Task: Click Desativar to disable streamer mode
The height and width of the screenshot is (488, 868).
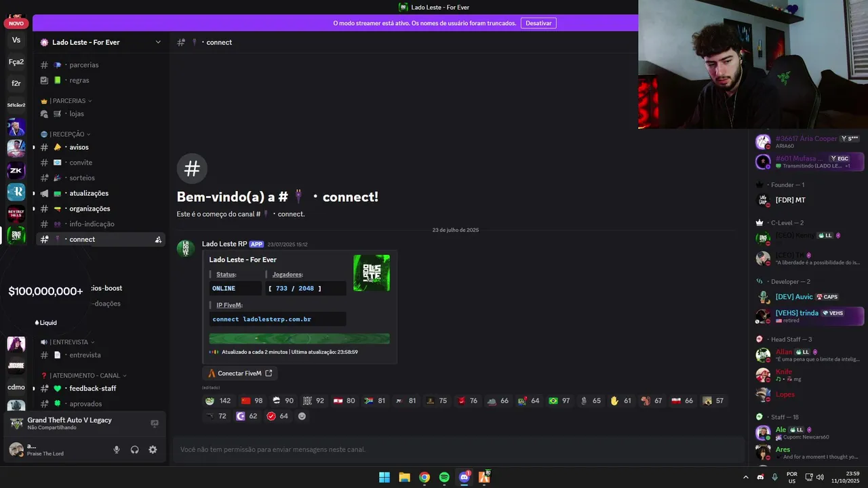Action: [x=538, y=23]
